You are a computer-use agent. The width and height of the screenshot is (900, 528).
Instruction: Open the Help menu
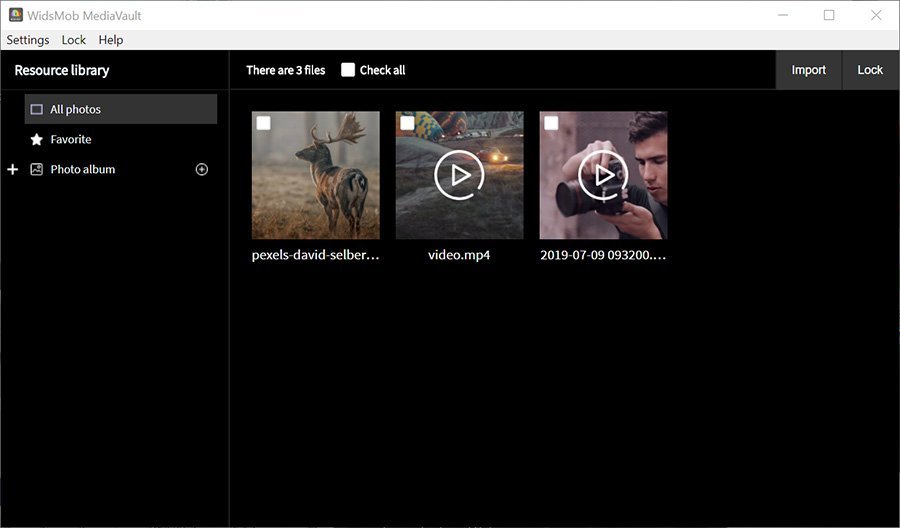(x=111, y=40)
